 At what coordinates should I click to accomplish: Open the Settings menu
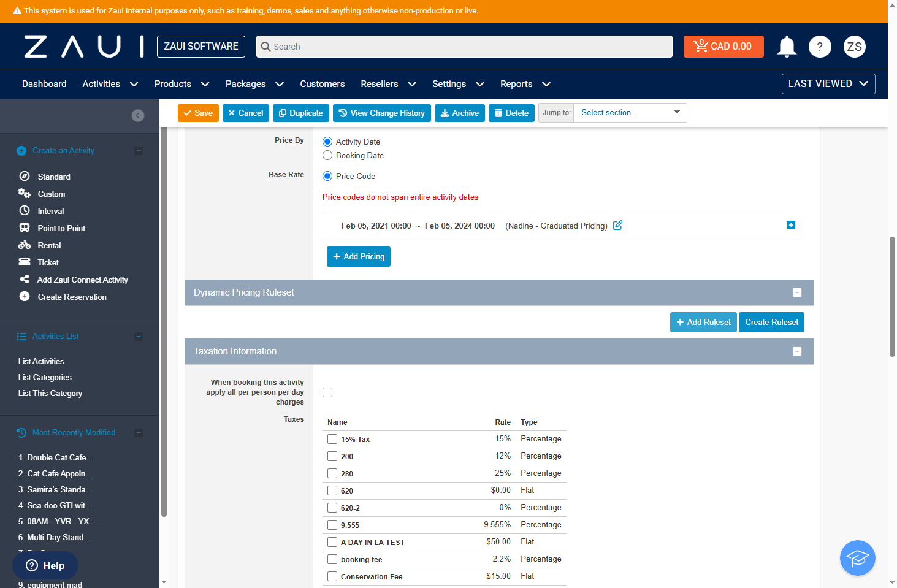(459, 84)
